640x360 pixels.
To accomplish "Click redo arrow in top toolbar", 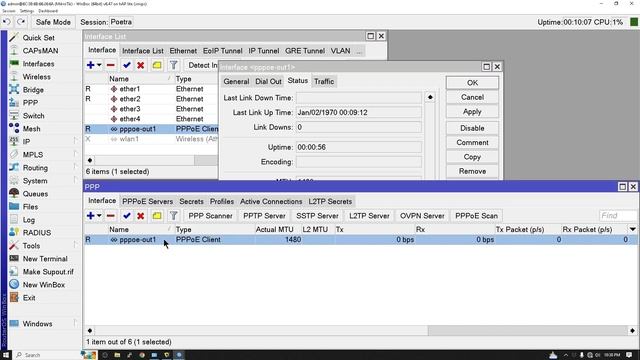I will (x=21, y=22).
